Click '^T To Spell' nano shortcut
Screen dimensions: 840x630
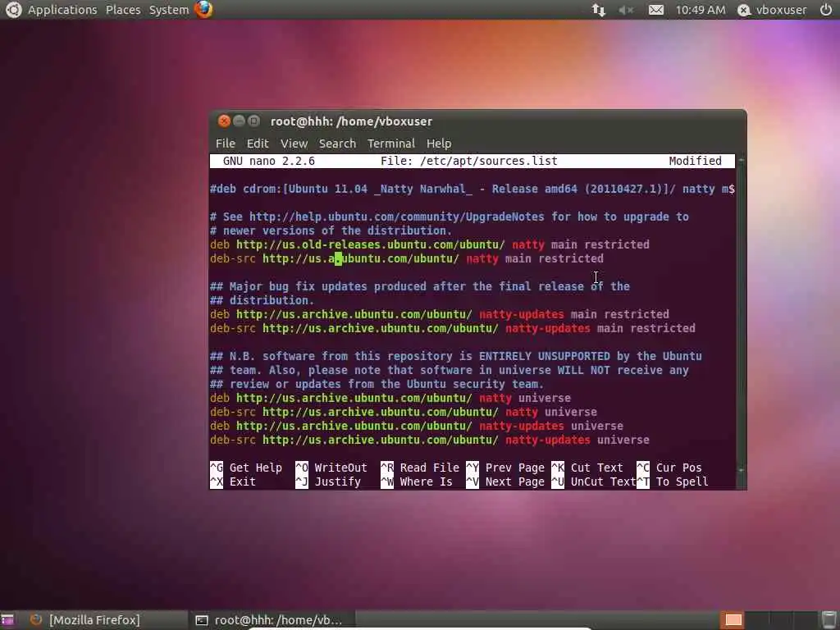[673, 482]
